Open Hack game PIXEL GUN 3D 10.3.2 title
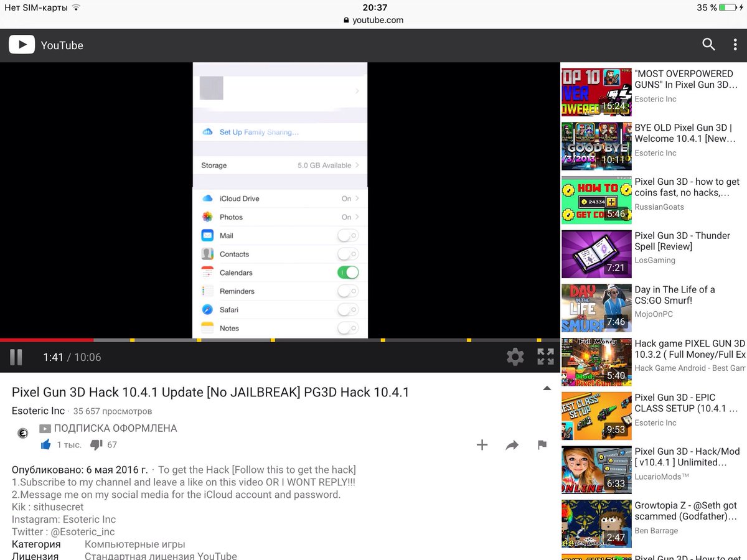The image size is (747, 560). (690, 349)
